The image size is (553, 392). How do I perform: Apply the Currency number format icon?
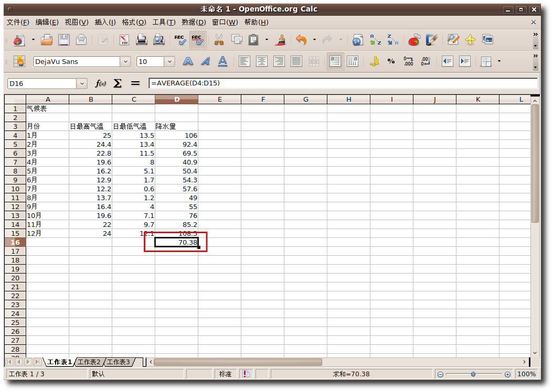374,62
